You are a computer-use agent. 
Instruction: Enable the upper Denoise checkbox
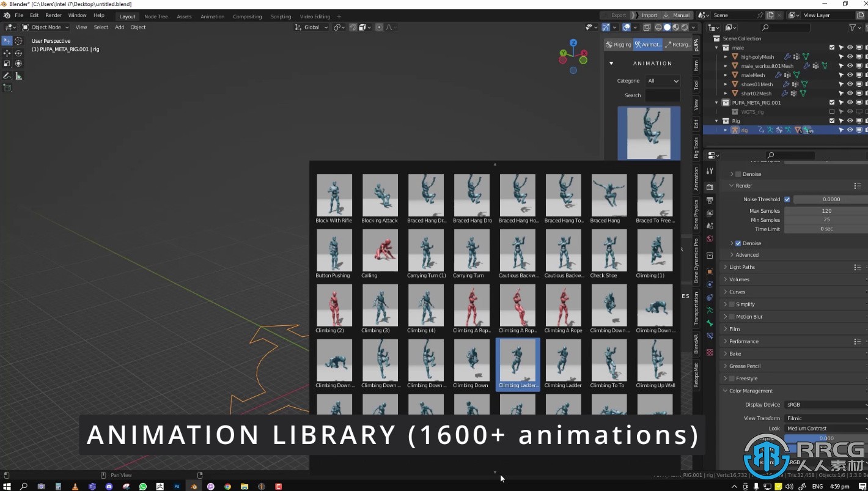pyautogui.click(x=738, y=174)
